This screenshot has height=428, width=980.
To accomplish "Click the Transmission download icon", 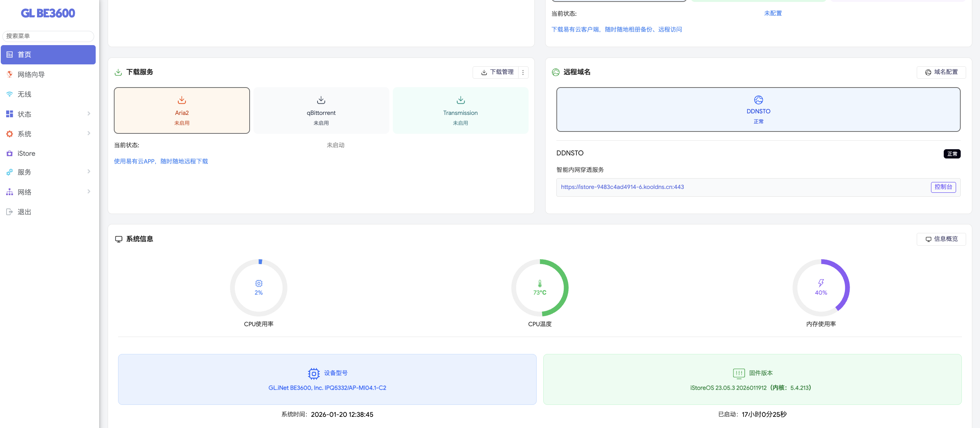I will 461,100.
